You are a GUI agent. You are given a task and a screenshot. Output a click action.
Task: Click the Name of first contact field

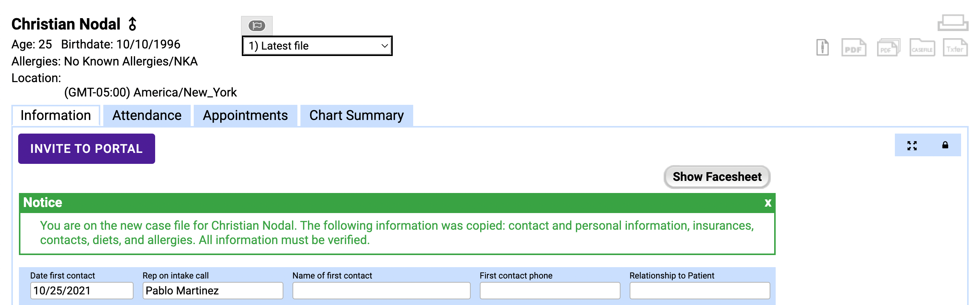381,291
